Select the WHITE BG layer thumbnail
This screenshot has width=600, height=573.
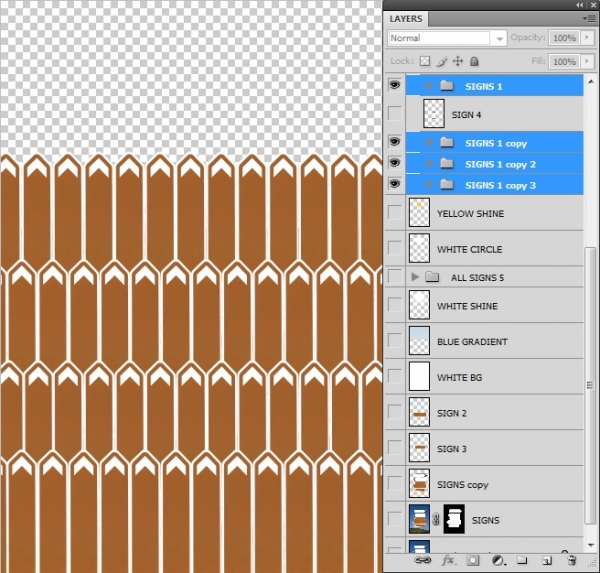[x=419, y=377]
